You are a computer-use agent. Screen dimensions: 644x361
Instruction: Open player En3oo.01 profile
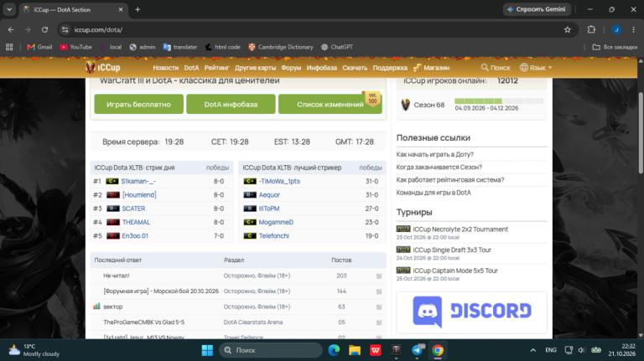pyautogui.click(x=135, y=236)
